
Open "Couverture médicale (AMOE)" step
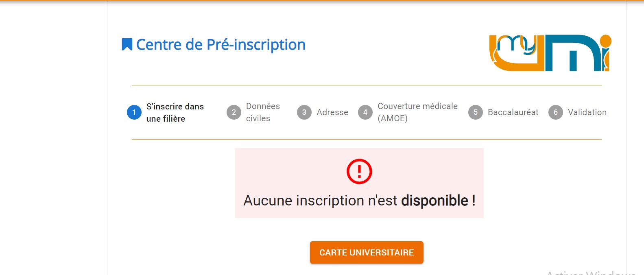pyautogui.click(x=417, y=112)
